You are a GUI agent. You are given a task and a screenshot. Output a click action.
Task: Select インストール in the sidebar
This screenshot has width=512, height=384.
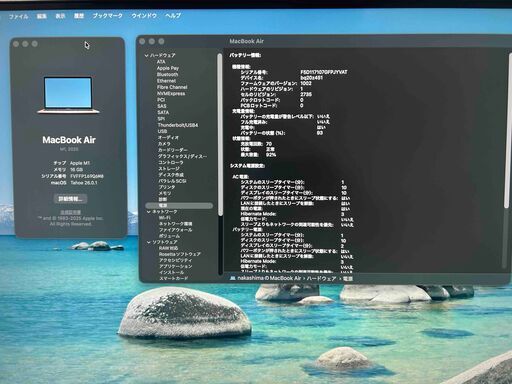click(171, 272)
